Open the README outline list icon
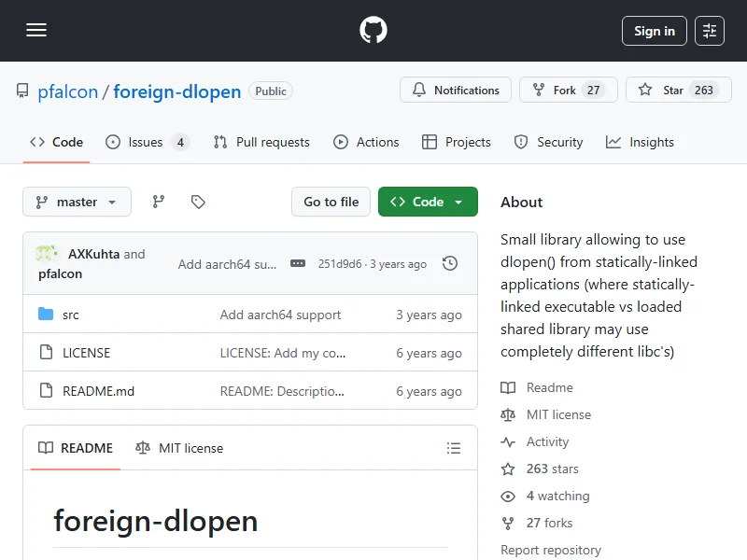The height and width of the screenshot is (560, 747). pyautogui.click(x=454, y=448)
